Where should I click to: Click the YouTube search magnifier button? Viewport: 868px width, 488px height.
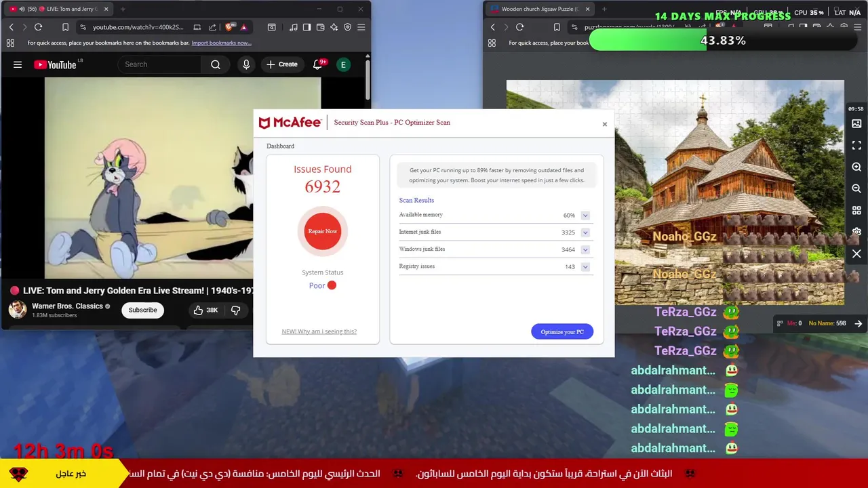click(x=216, y=64)
